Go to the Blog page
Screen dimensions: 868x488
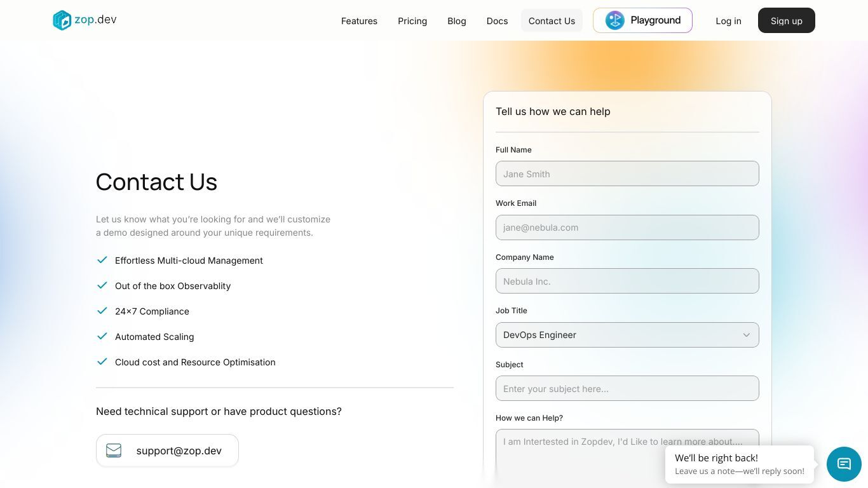(x=457, y=21)
